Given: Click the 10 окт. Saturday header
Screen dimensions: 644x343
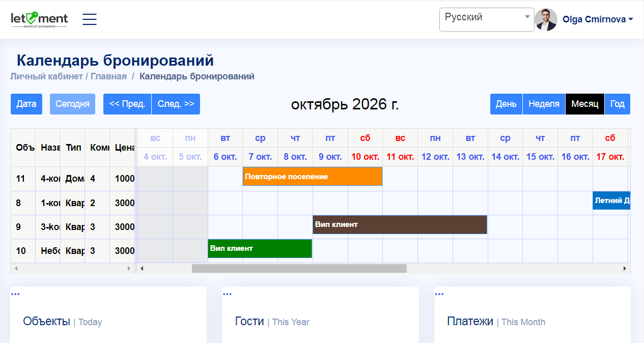Looking at the screenshot, I should click(365, 157).
